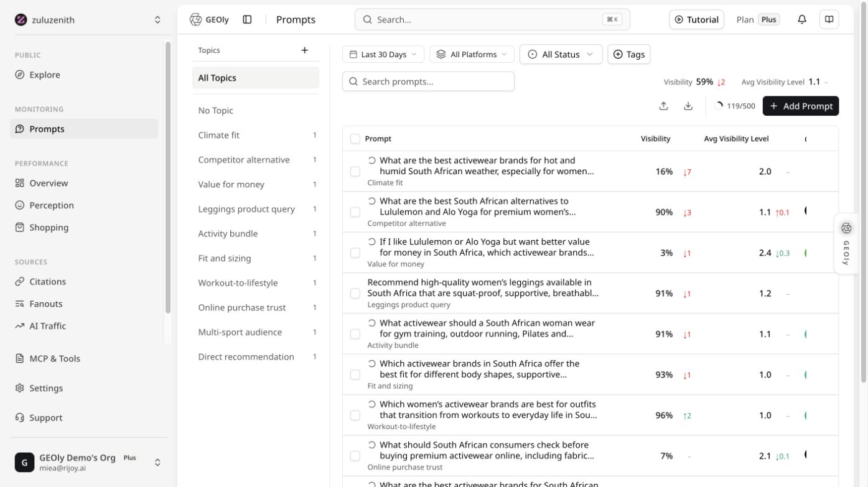Select the No Topic filter
This screenshot has width=868, height=487.
click(x=255, y=111)
